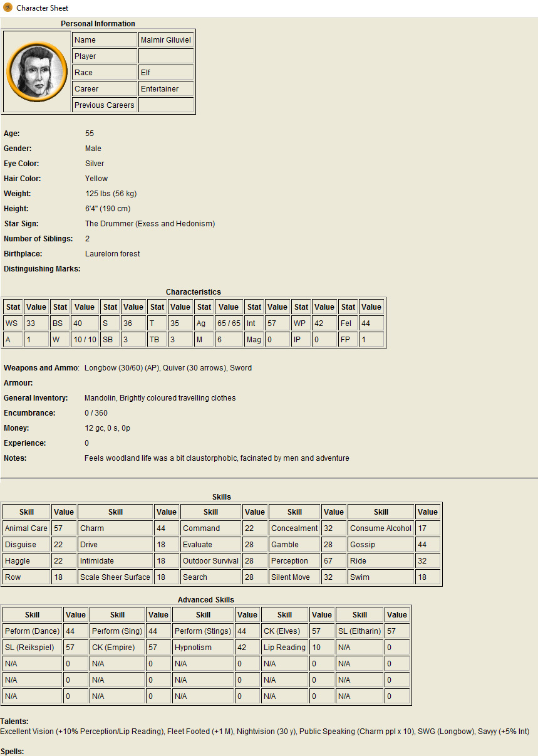
Task: Click the Consume Alcohol skill cell
Action: pyautogui.click(x=381, y=528)
